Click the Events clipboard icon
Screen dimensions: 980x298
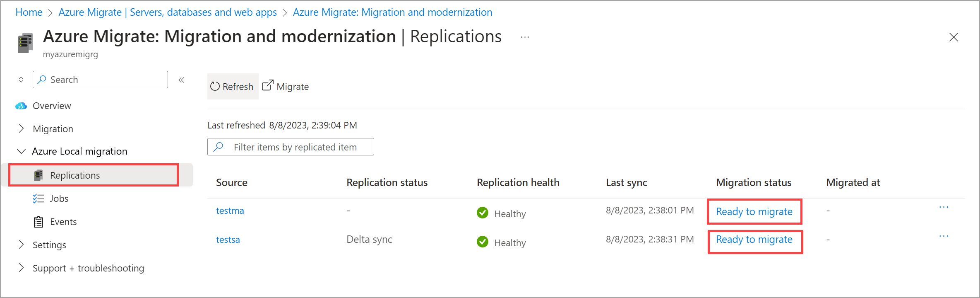[x=38, y=222]
